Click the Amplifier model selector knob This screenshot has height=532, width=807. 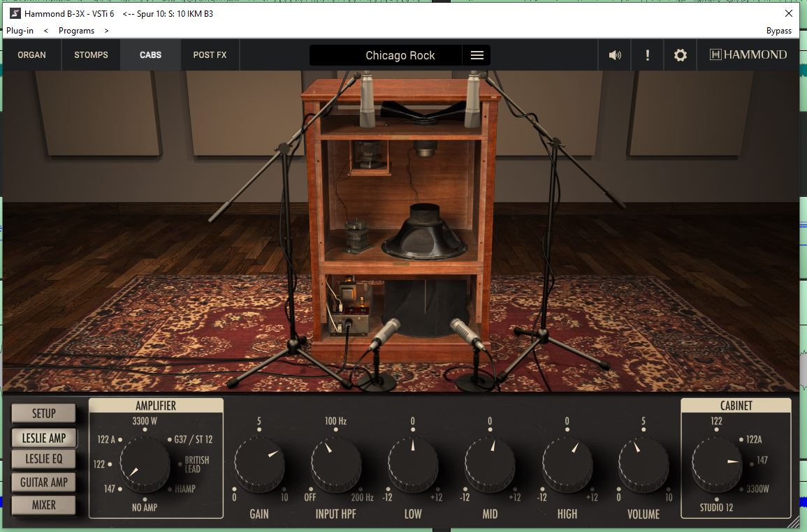click(x=145, y=464)
